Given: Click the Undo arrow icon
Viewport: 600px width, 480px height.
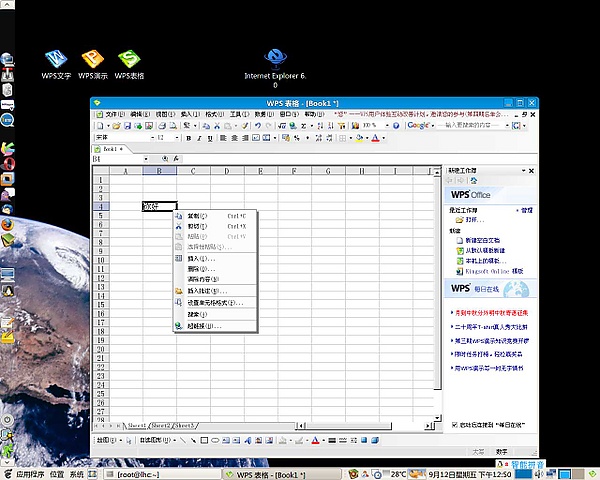Looking at the screenshot, I should (x=258, y=126).
